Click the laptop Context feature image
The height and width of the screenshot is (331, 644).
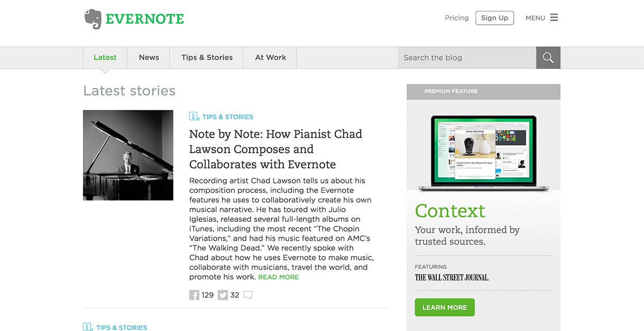point(483,153)
